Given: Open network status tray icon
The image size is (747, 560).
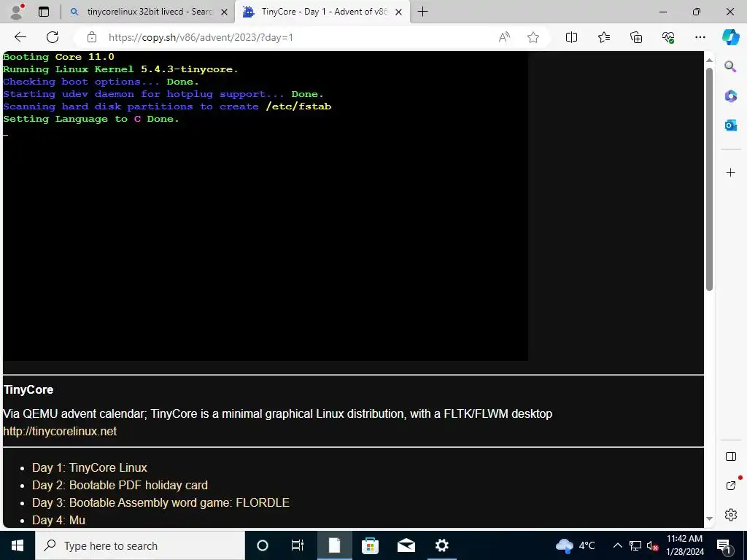Looking at the screenshot, I should 635,545.
